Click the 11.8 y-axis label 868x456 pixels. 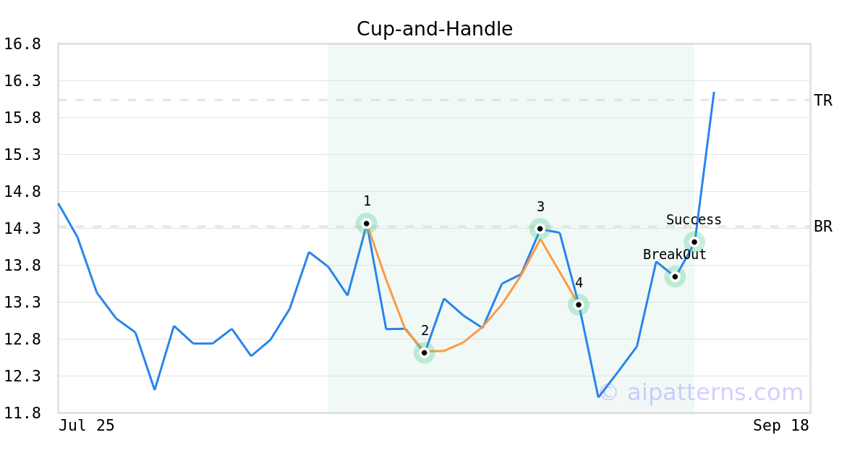tap(22, 413)
